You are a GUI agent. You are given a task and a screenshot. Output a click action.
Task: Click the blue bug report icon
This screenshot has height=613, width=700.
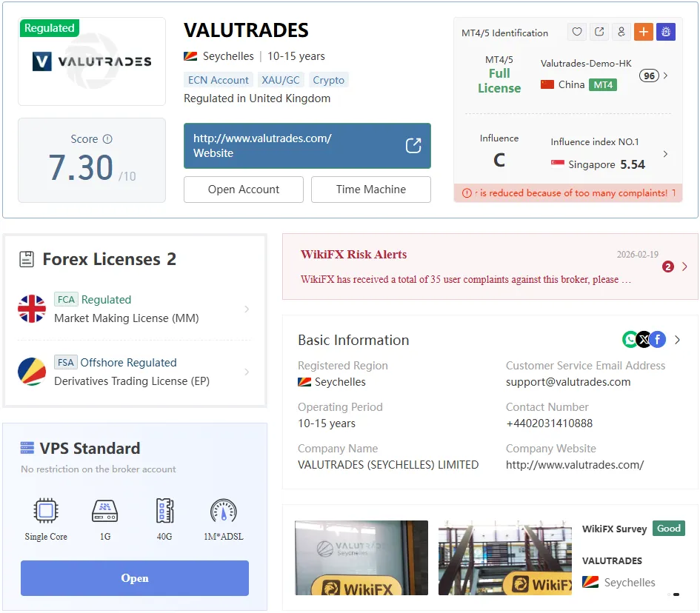[666, 32]
